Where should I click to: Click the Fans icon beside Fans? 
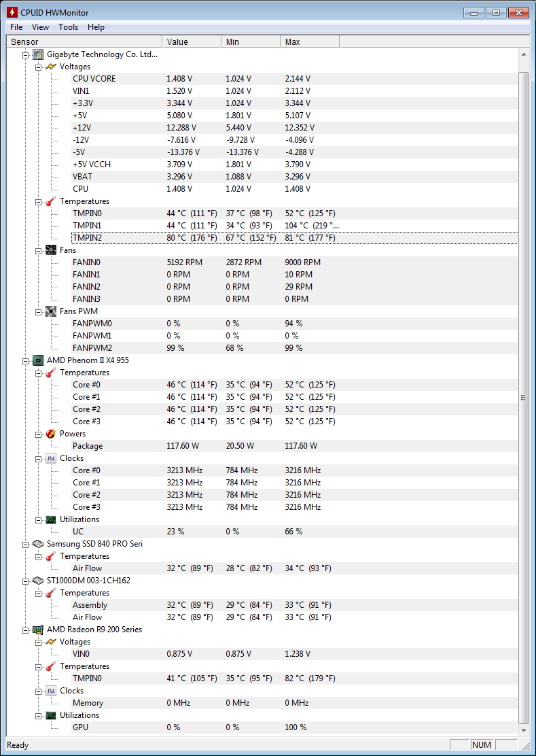click(x=51, y=250)
